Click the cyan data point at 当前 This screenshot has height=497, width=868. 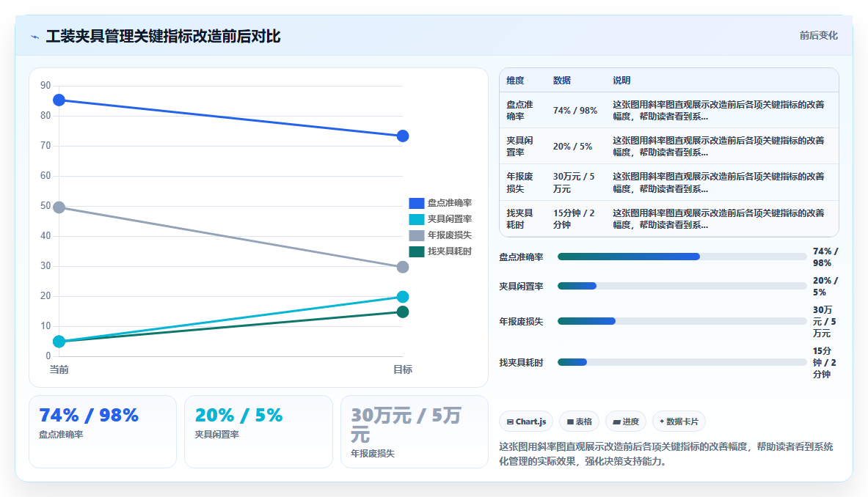pyautogui.click(x=59, y=342)
